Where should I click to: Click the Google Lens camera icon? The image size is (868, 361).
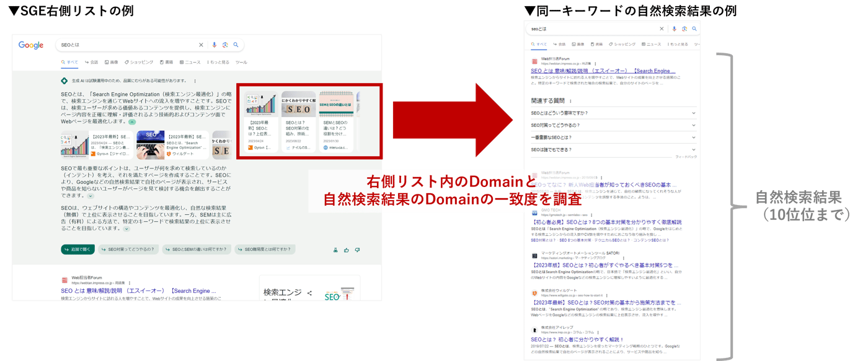tap(224, 45)
